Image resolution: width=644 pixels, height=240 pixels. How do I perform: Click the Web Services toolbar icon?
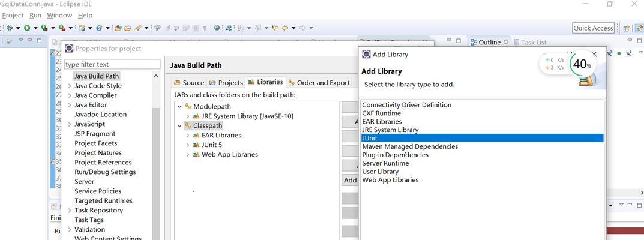click(x=100, y=28)
